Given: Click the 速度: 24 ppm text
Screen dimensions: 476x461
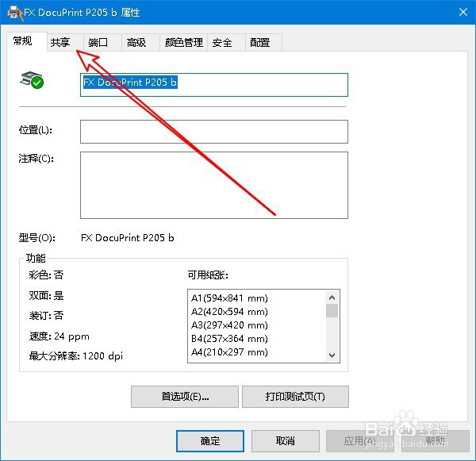Looking at the screenshot, I should tap(59, 336).
